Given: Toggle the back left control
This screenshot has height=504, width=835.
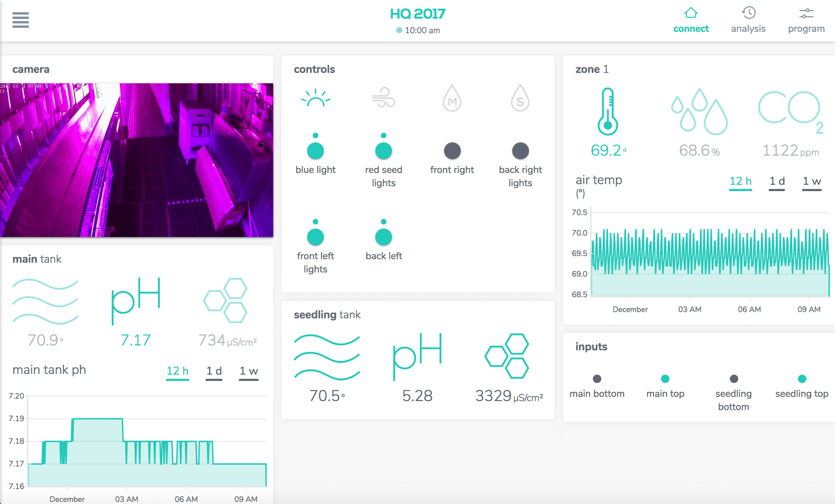Looking at the screenshot, I should pos(383,237).
